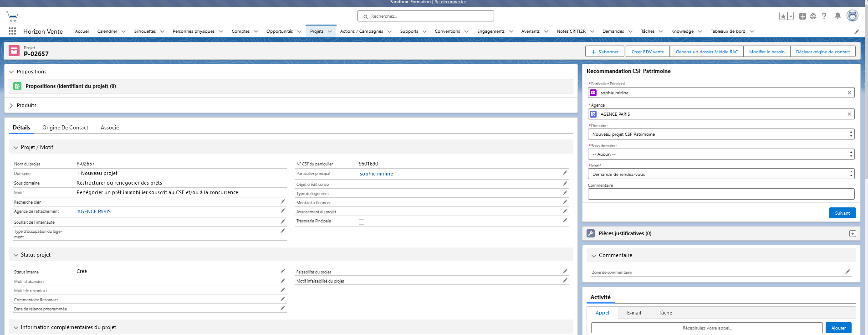
Task: Click the global actions plus icon
Action: coord(802,16)
